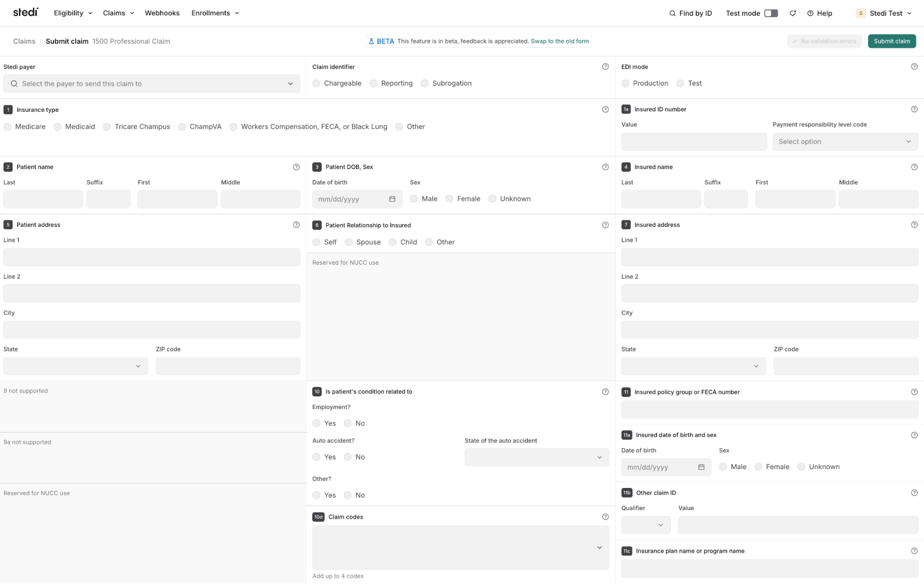924x584 pixels.
Task: Click the help icon beside EDI mode
Action: pyautogui.click(x=914, y=67)
